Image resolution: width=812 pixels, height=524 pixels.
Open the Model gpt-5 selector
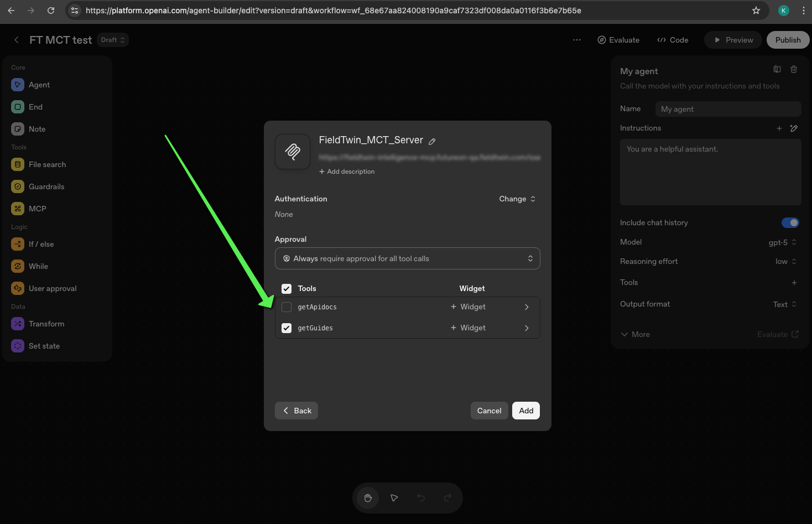click(782, 242)
